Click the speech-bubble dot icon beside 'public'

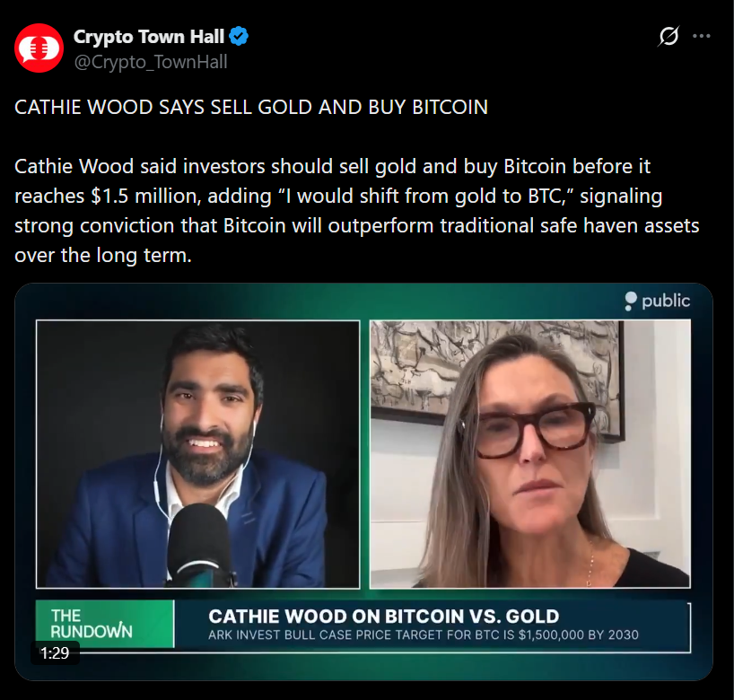tap(631, 301)
